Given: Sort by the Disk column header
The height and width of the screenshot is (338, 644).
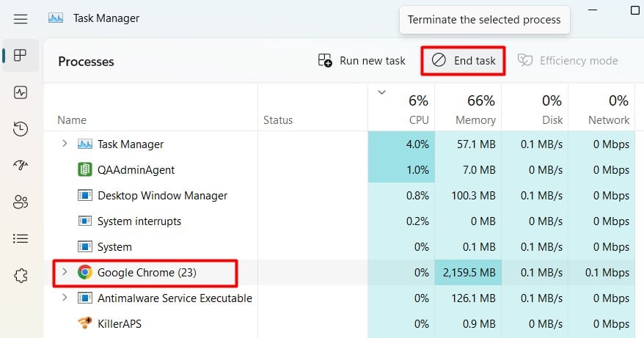Looking at the screenshot, I should (x=535, y=109).
